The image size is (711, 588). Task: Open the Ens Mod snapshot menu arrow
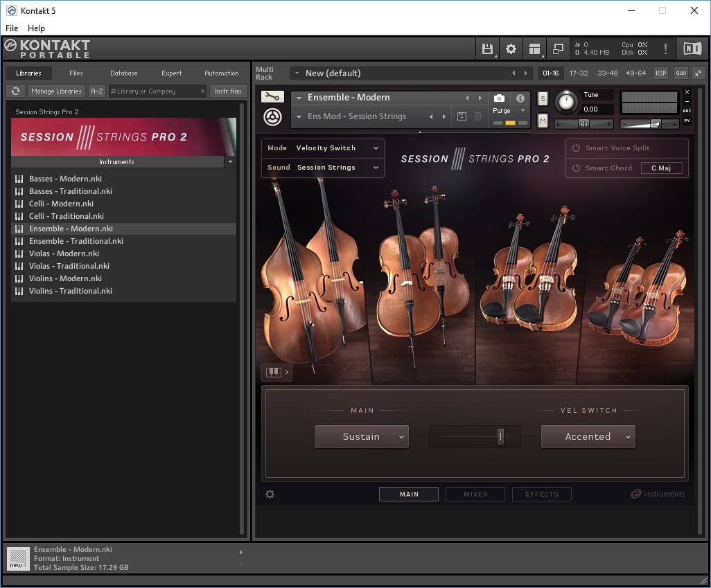point(299,116)
